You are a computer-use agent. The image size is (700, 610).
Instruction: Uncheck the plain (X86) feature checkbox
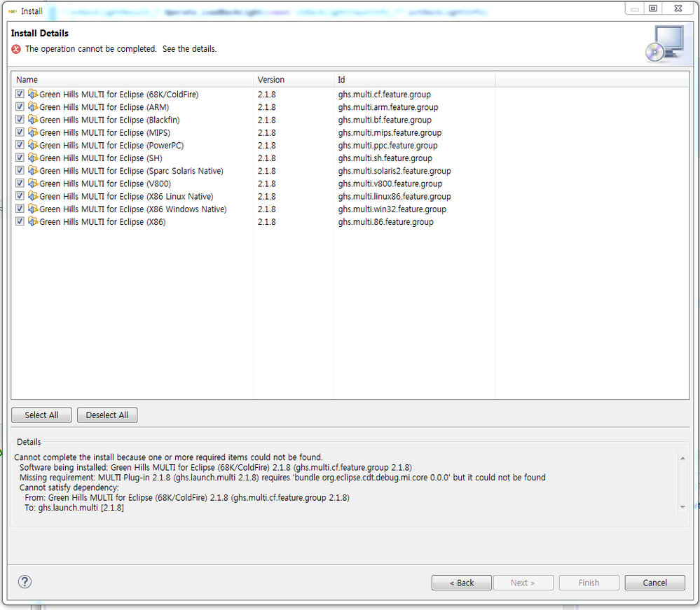point(20,221)
